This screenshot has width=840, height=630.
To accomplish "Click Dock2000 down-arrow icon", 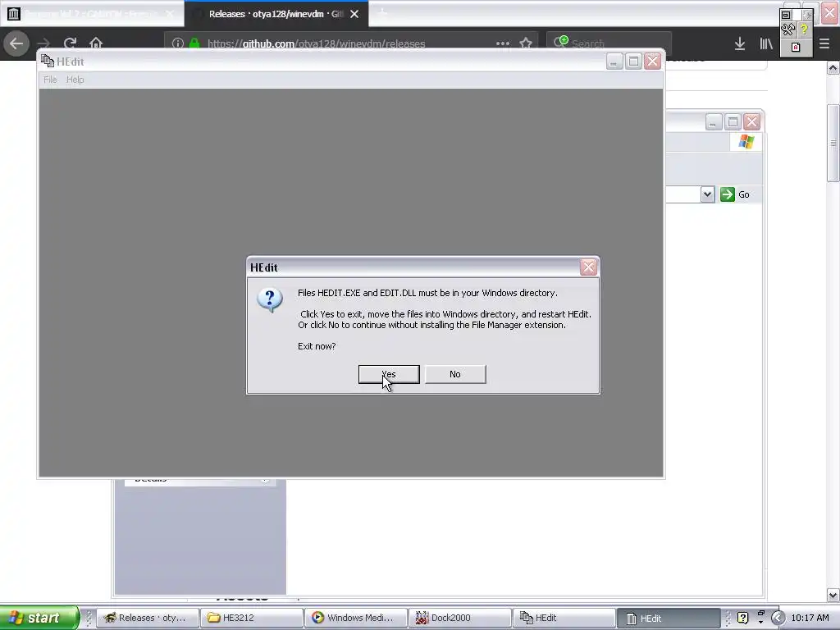I will coord(806,15).
